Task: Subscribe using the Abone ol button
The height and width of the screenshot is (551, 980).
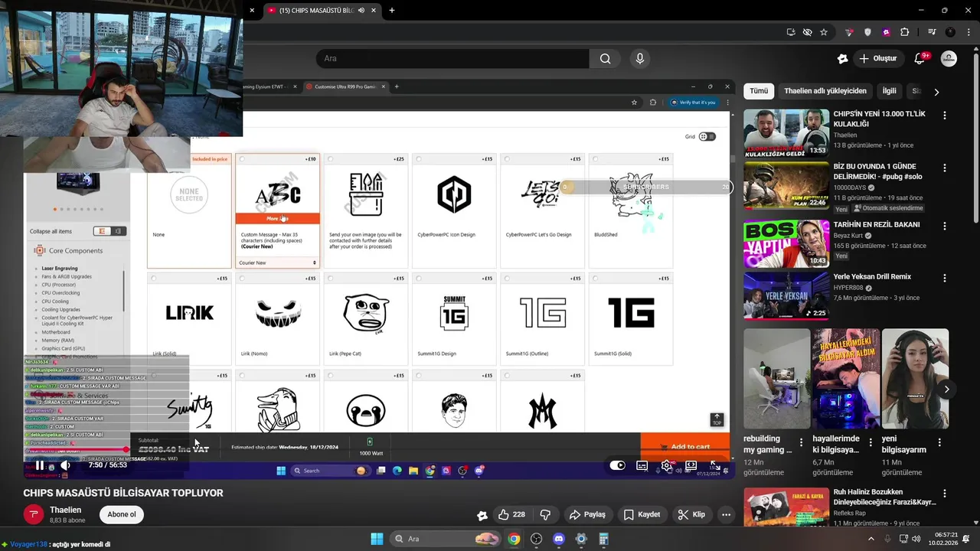Action: pyautogui.click(x=122, y=514)
